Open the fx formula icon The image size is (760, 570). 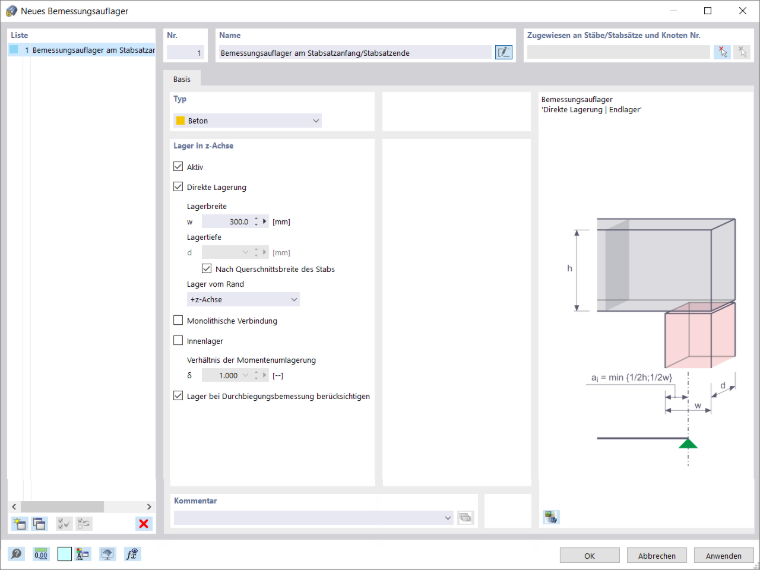click(132, 554)
